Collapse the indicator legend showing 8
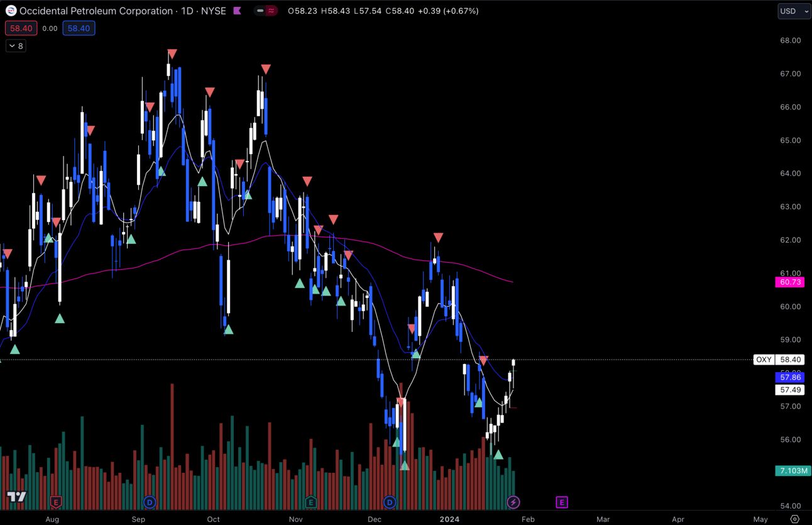Image resolution: width=812 pixels, height=525 pixels. [x=16, y=46]
